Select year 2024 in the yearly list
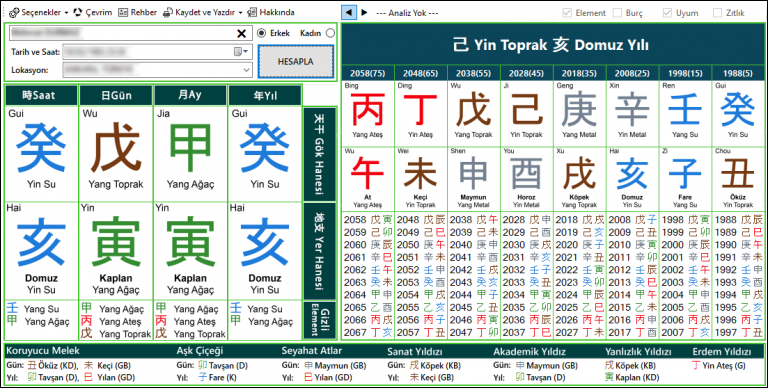Screen dimensions: 768x388 coord(580,295)
